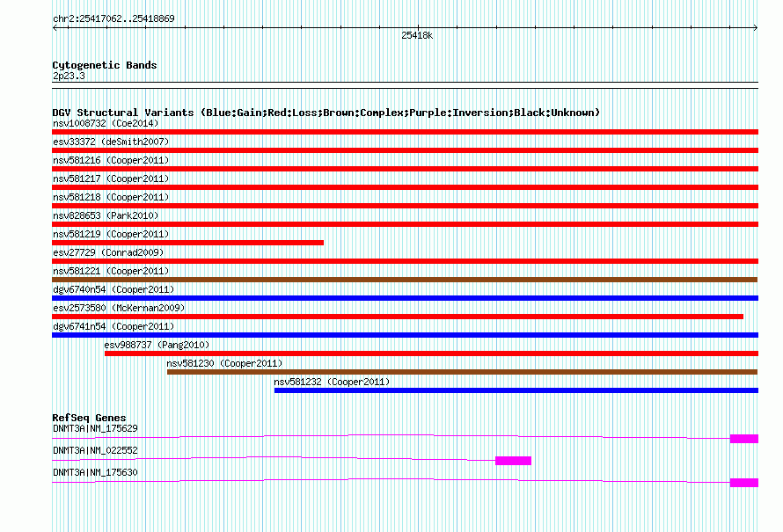The image size is (783, 532).
Task: Select the DNMT3A|NM_175630 transcript label
Action: [x=95, y=472]
